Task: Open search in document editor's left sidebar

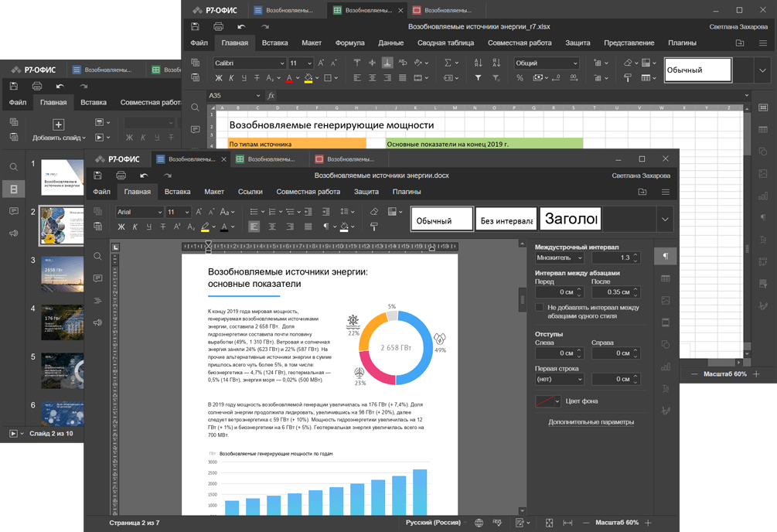Action: pos(97,256)
